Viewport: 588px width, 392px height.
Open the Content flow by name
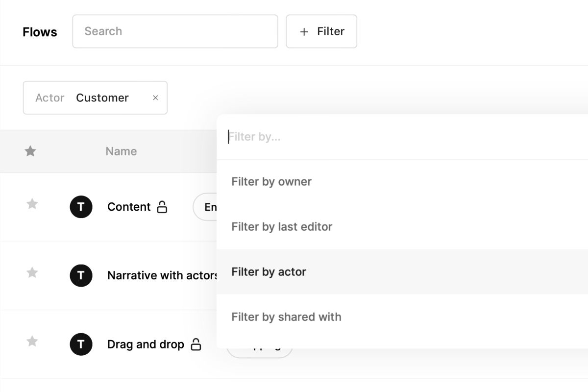click(x=129, y=207)
